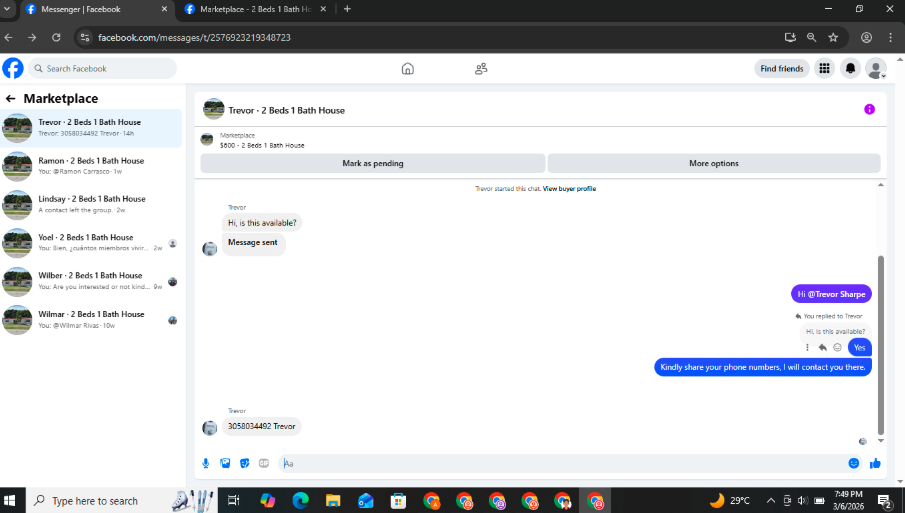The width and height of the screenshot is (905, 513).
Task: Click the chat scrollbar thumb
Action: point(881,345)
